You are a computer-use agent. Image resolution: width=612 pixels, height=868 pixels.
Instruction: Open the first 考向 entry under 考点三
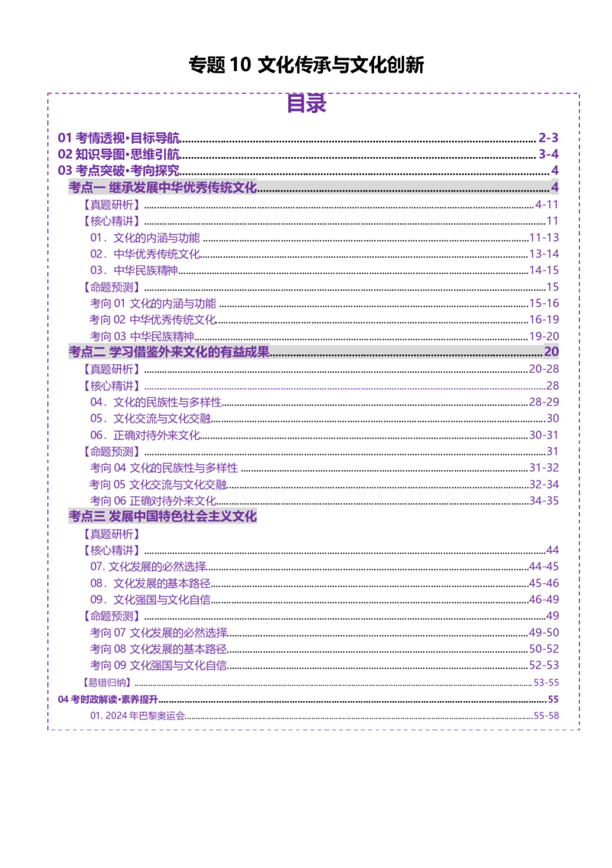pyautogui.click(x=160, y=633)
